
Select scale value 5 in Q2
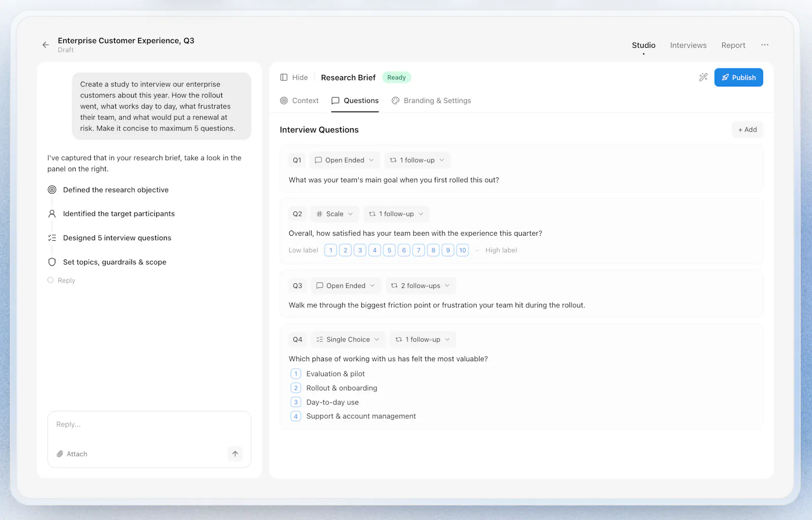point(389,250)
